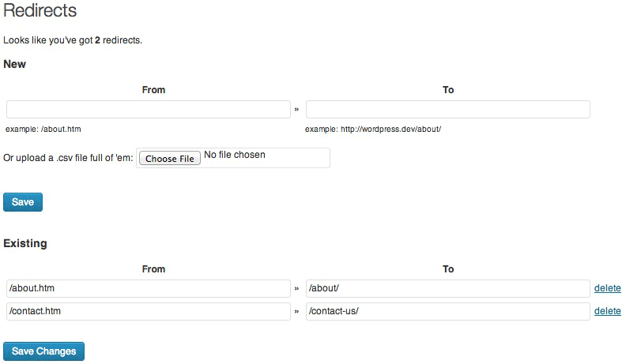Click the blue Save button

pyautogui.click(x=23, y=201)
